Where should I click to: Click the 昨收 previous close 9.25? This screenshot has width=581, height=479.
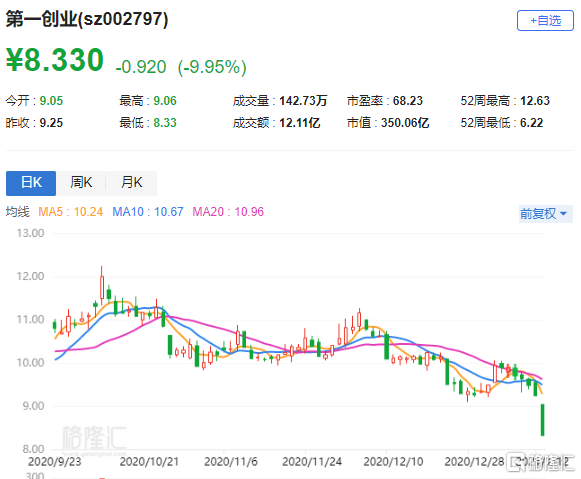tap(51, 123)
